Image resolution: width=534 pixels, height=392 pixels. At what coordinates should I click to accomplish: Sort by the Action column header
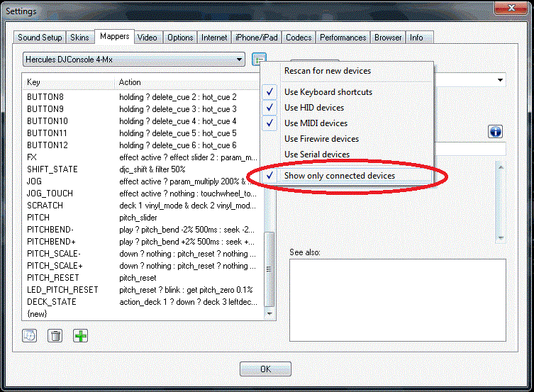[x=187, y=82]
